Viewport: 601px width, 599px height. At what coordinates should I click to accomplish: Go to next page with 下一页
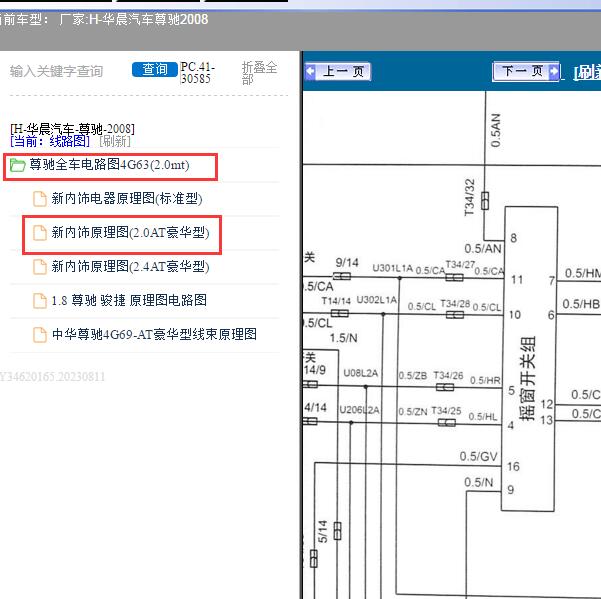(526, 71)
